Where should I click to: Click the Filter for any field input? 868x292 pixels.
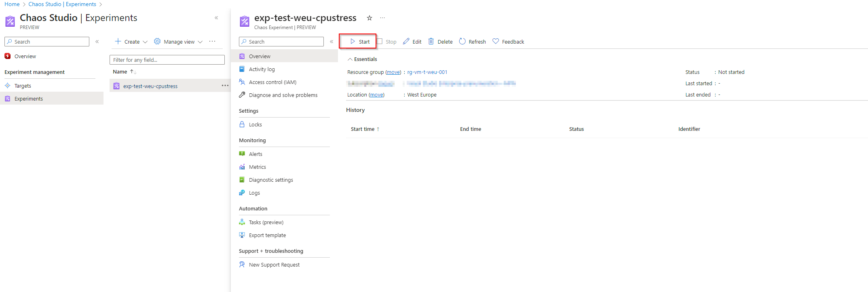[167, 60]
